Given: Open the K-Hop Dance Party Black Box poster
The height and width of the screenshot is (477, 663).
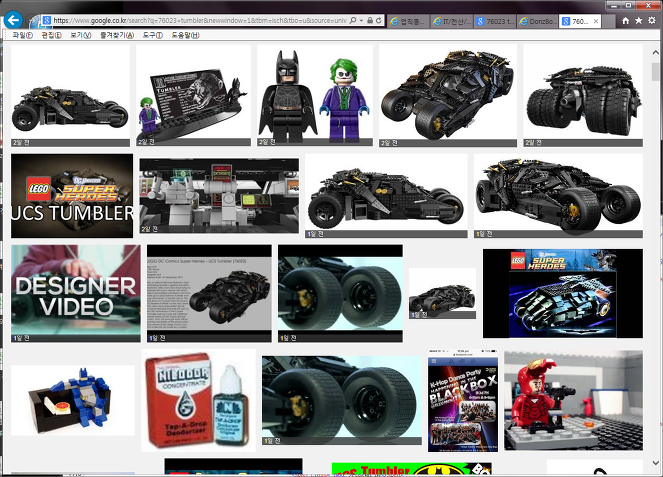Looking at the screenshot, I should (463, 400).
